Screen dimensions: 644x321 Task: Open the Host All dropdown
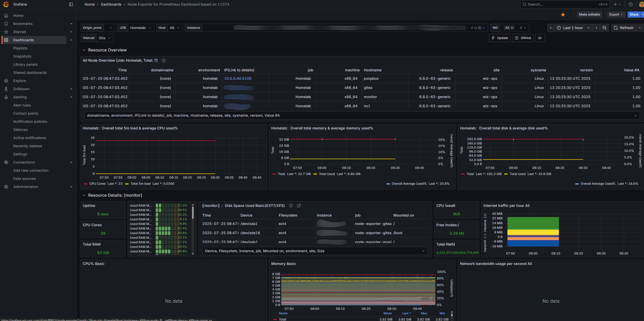pyautogui.click(x=175, y=28)
